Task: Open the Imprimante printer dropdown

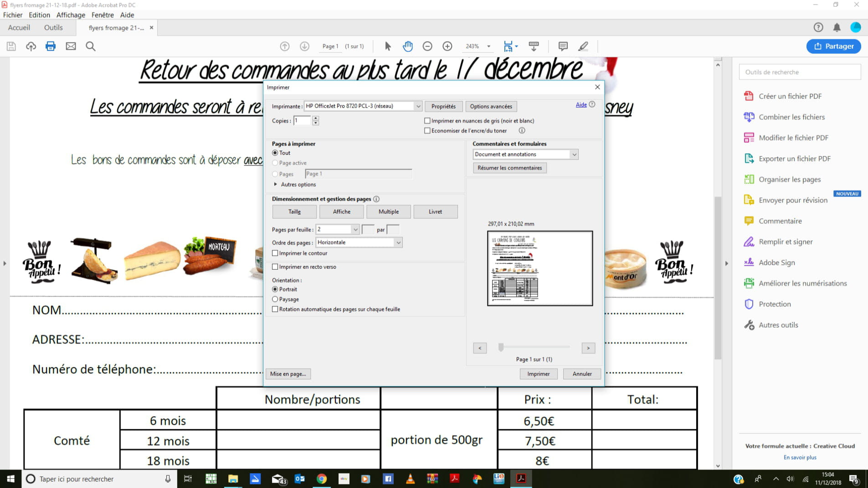Action: [363, 106]
